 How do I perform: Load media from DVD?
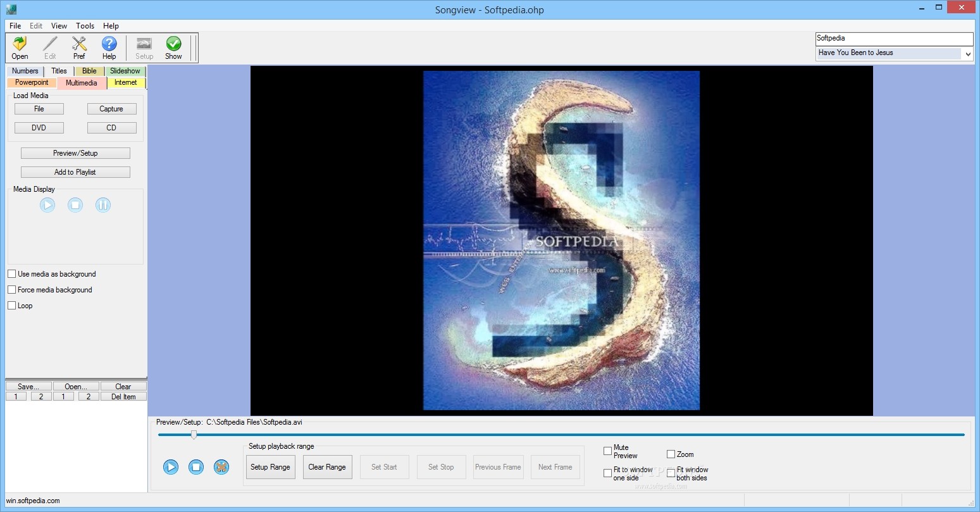(x=39, y=128)
